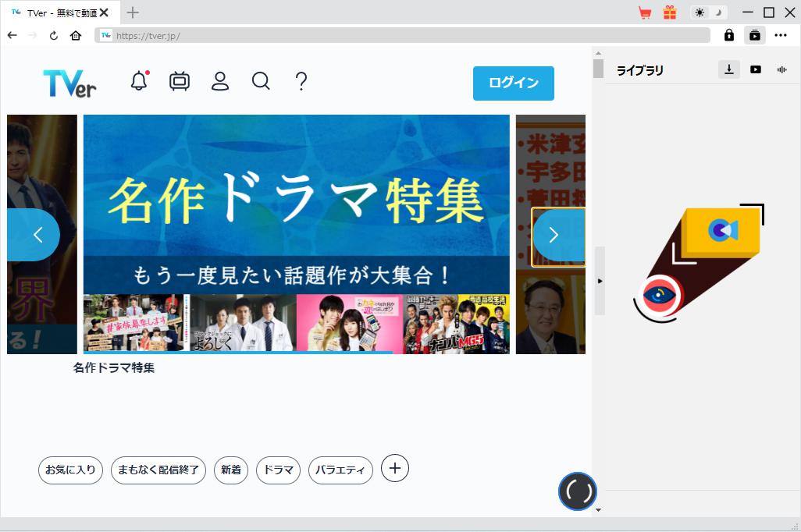Switch to light mode sun toggle
Viewport: 801px width, 532px height.
tap(700, 12)
